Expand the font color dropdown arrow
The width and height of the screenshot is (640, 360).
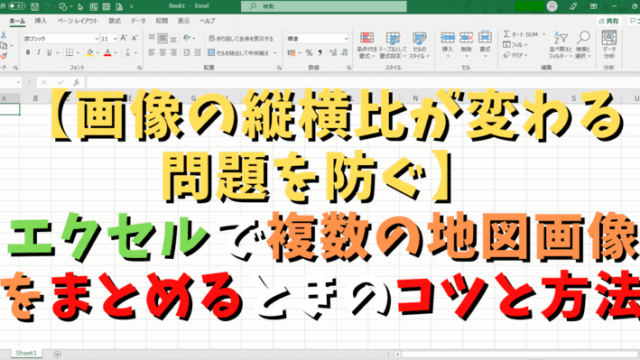(116, 53)
